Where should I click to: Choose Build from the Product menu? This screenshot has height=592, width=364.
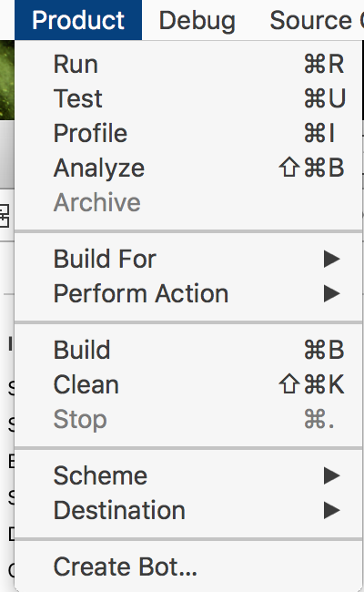188,350
